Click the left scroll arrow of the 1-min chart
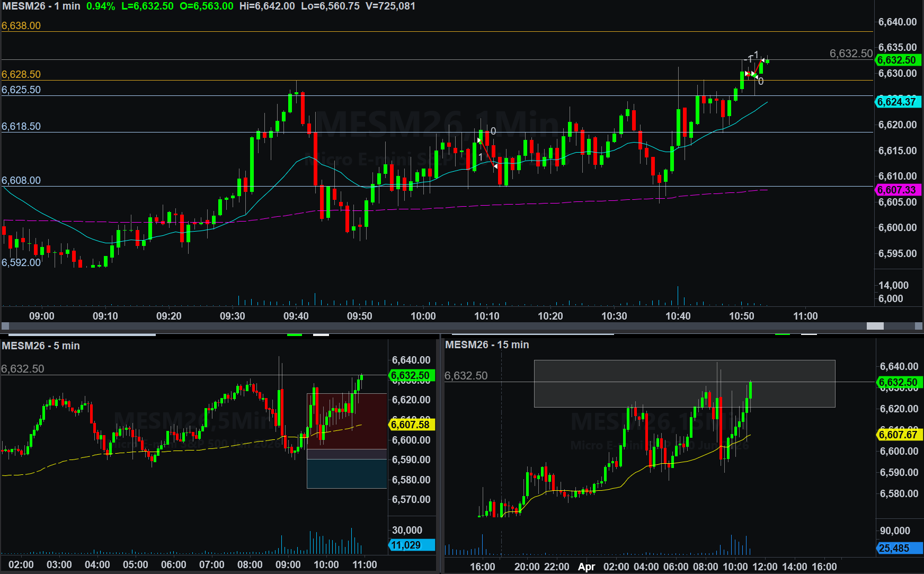Viewport: 924px width, 574px height. pos(5,326)
